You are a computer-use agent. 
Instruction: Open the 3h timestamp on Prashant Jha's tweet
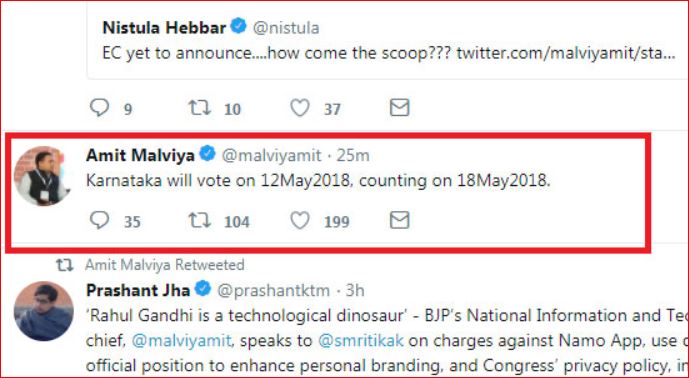pos(355,291)
